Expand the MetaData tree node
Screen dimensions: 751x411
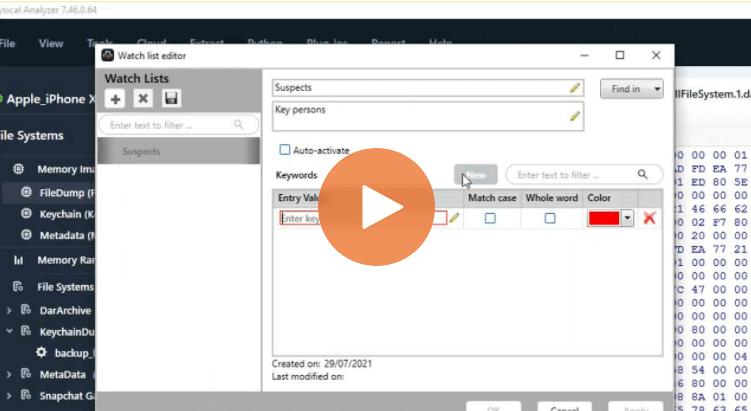9,374
